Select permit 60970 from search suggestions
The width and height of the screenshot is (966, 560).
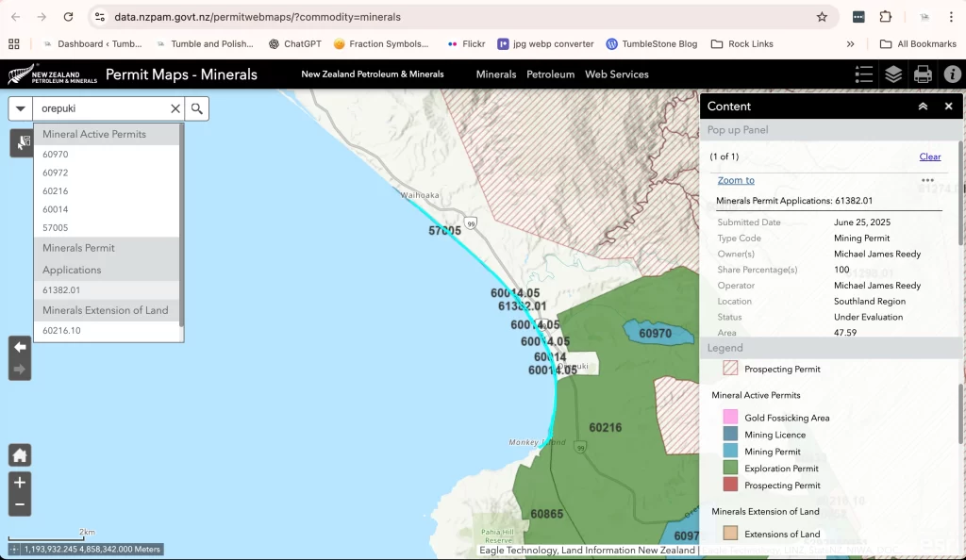[x=56, y=155]
